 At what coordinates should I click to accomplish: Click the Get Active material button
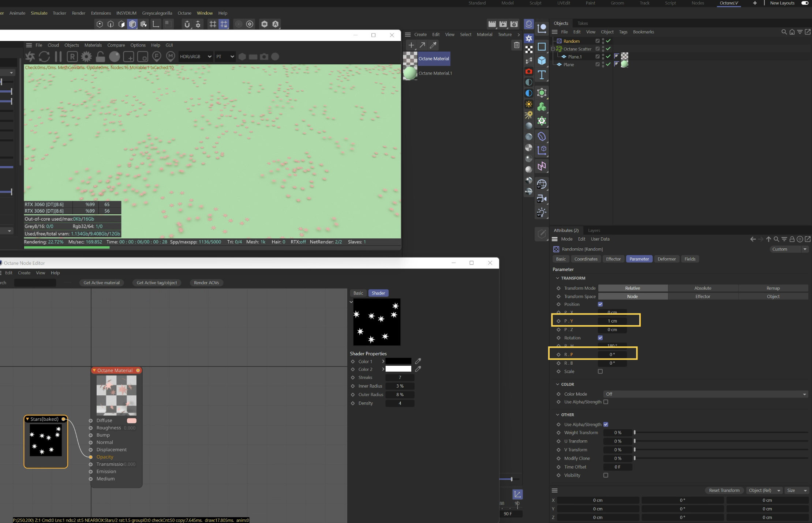101,283
